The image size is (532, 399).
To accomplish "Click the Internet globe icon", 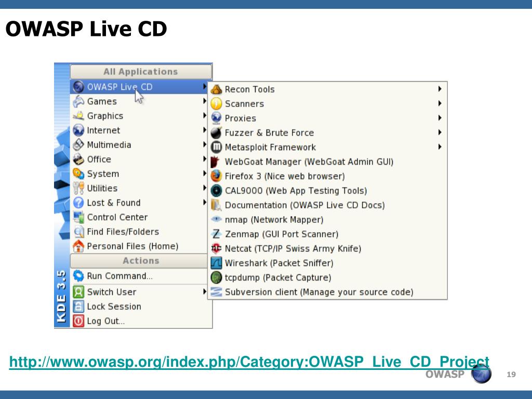I will (78, 130).
